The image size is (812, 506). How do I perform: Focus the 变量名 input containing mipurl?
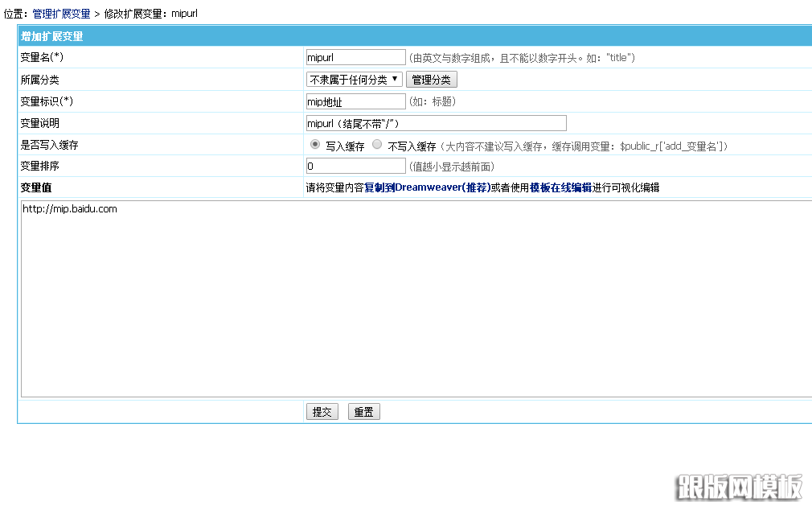click(356, 57)
